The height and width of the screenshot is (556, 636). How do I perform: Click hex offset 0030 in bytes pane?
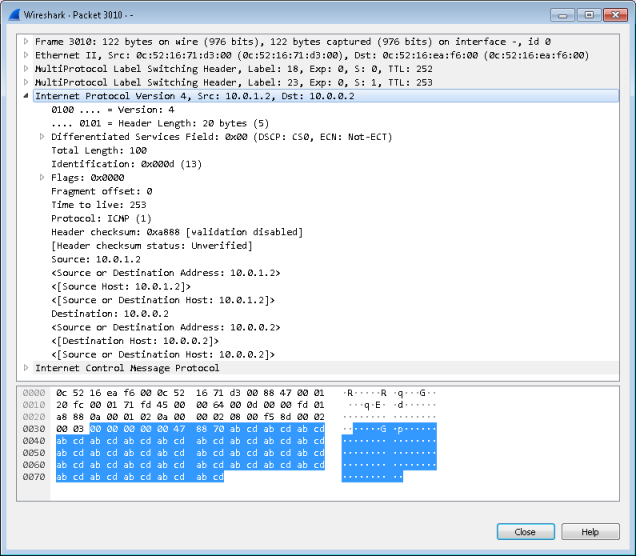[x=34, y=429]
